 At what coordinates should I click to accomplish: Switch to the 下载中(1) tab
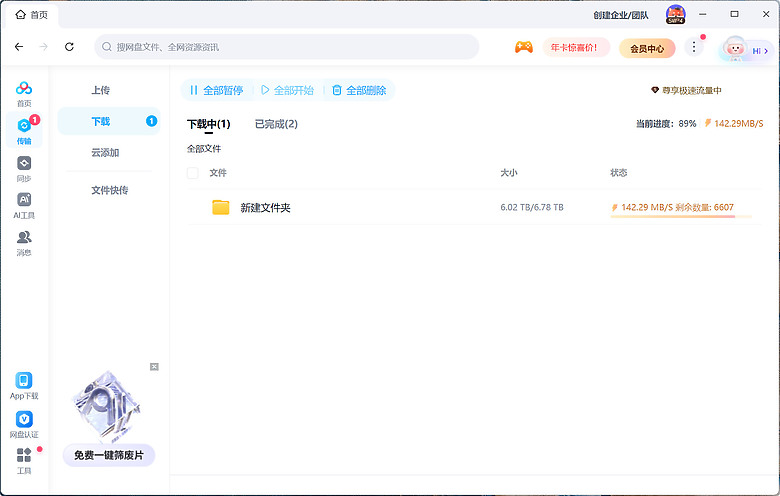(x=208, y=124)
